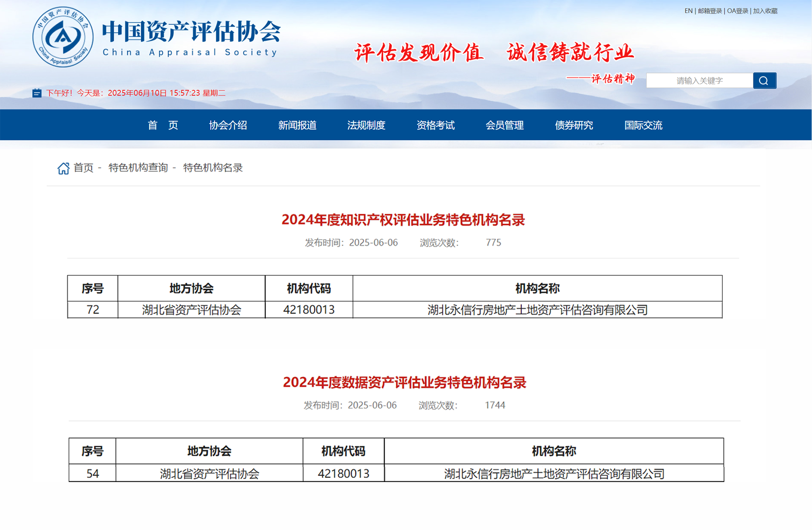Focus the 请输入关键字 search field
Screen dimensions: 812x530
(x=699, y=80)
